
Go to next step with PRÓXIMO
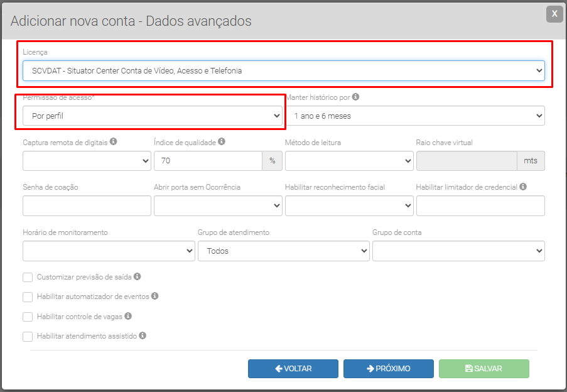tap(388, 369)
